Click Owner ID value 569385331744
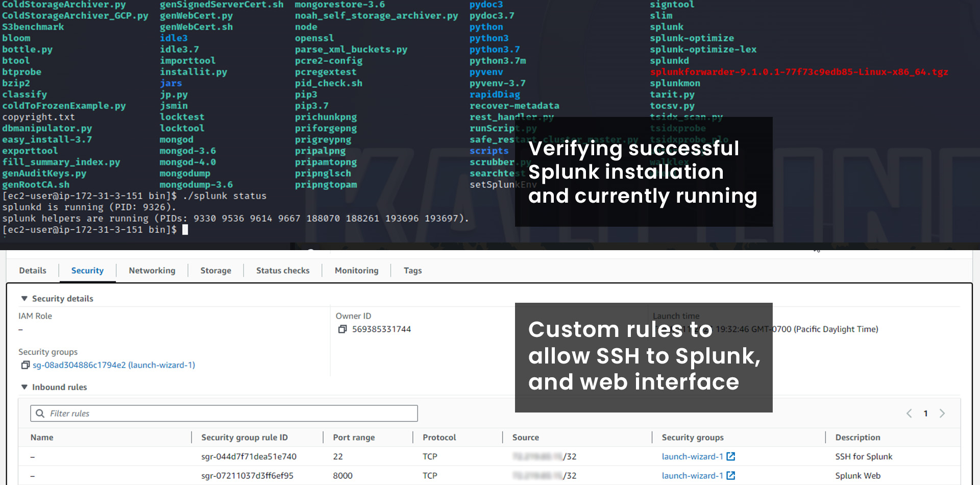980x485 pixels. [381, 329]
